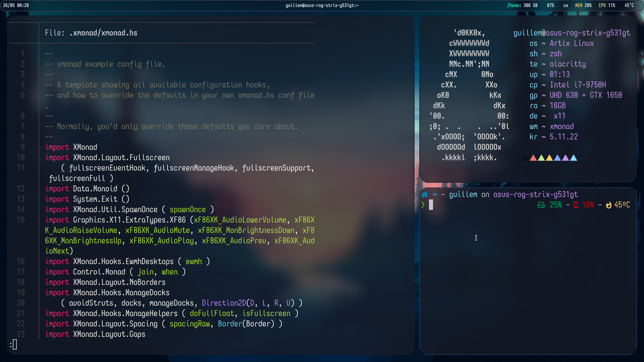This screenshot has width=644, height=362.
Task: Click the terminal cursor block at the prompt
Action: pyautogui.click(x=431, y=205)
